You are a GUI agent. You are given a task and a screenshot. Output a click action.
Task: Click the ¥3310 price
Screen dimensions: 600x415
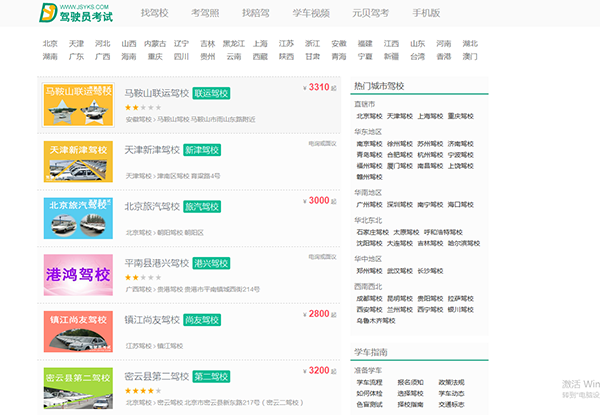pos(319,87)
